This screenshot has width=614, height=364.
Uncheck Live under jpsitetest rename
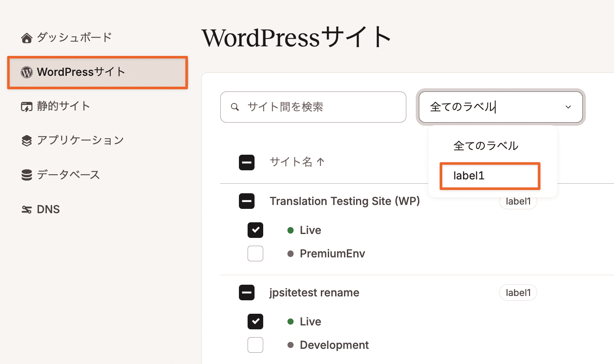255,322
